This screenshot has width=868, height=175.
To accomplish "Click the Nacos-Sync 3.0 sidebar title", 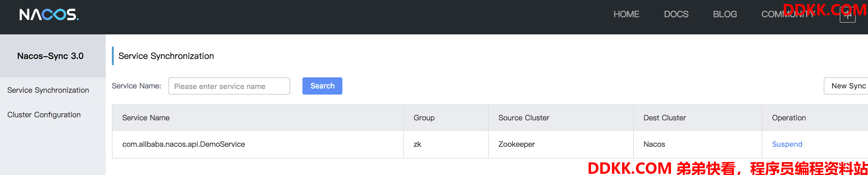I will click(50, 56).
